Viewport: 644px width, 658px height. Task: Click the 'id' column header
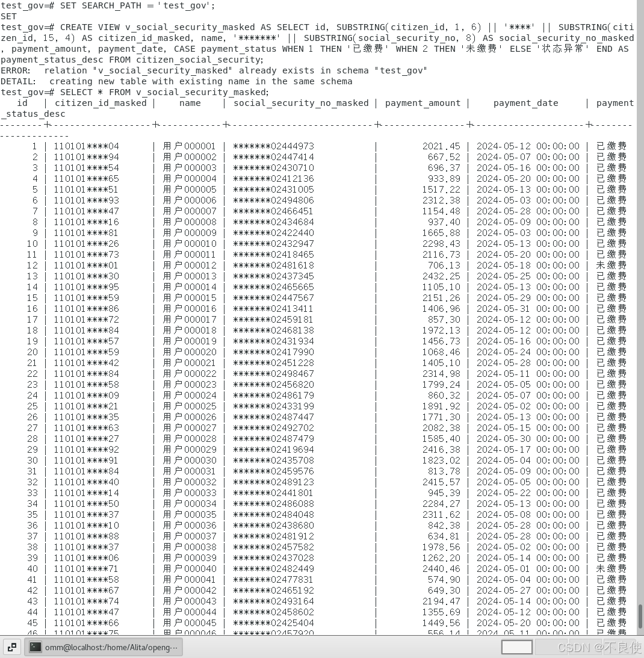22,103
